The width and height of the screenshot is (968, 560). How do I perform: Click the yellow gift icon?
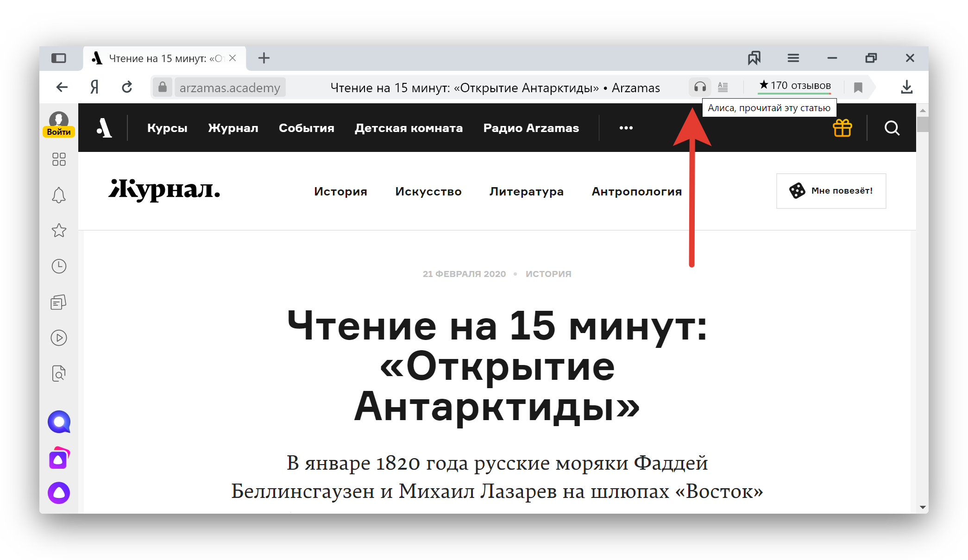(842, 128)
